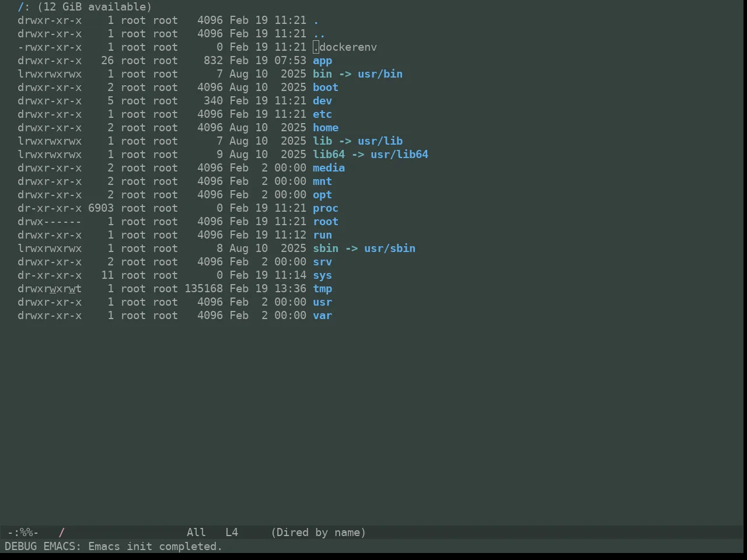
Task: Open the app directory entry
Action: 322,61
